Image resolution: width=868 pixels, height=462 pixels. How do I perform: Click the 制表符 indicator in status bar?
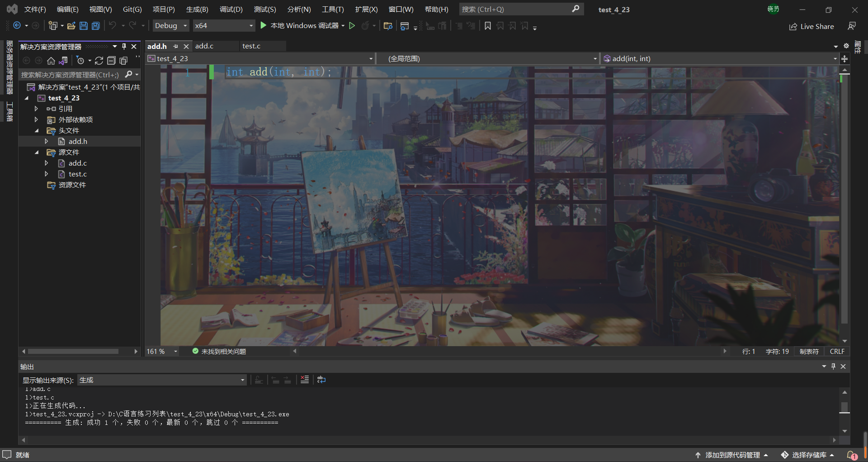[x=809, y=352]
